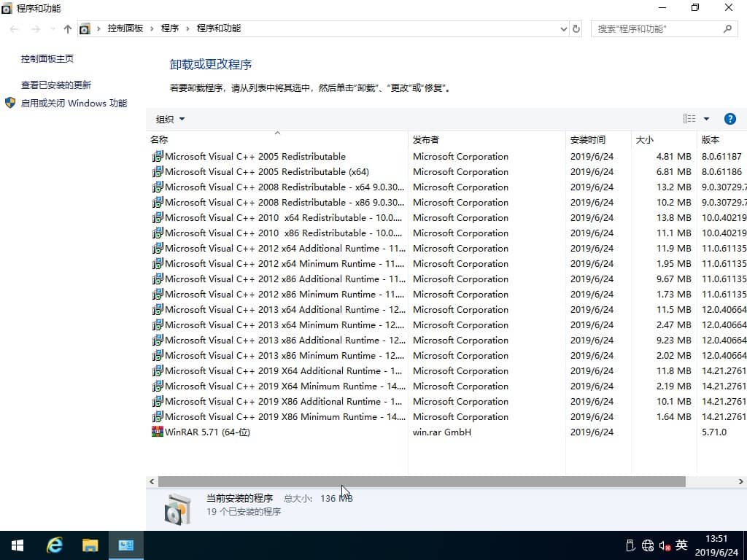Click the network icon in system tray

point(647,545)
